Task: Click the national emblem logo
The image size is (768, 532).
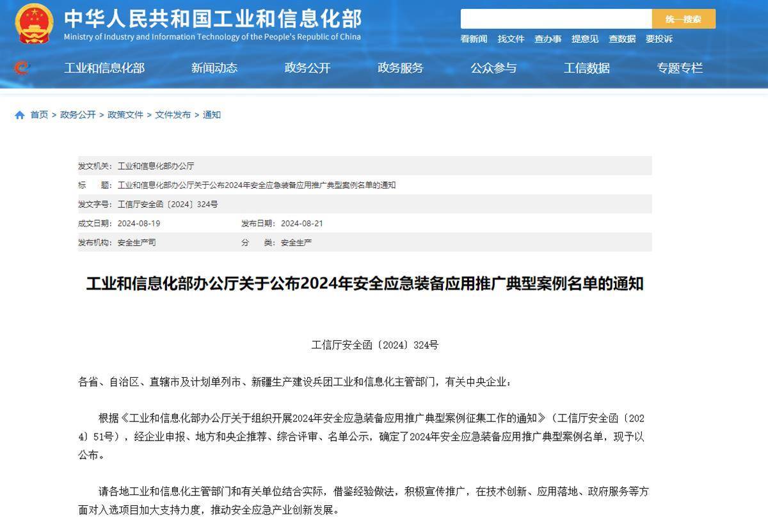Action: click(x=34, y=24)
